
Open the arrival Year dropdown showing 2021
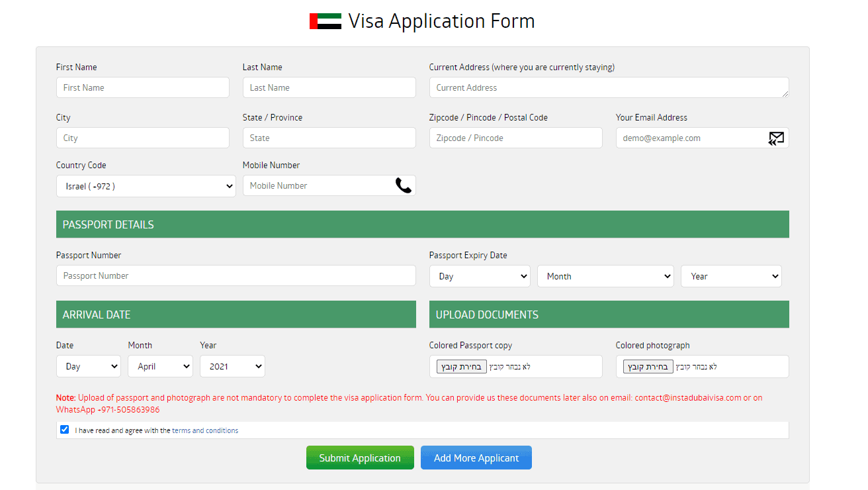tap(232, 366)
